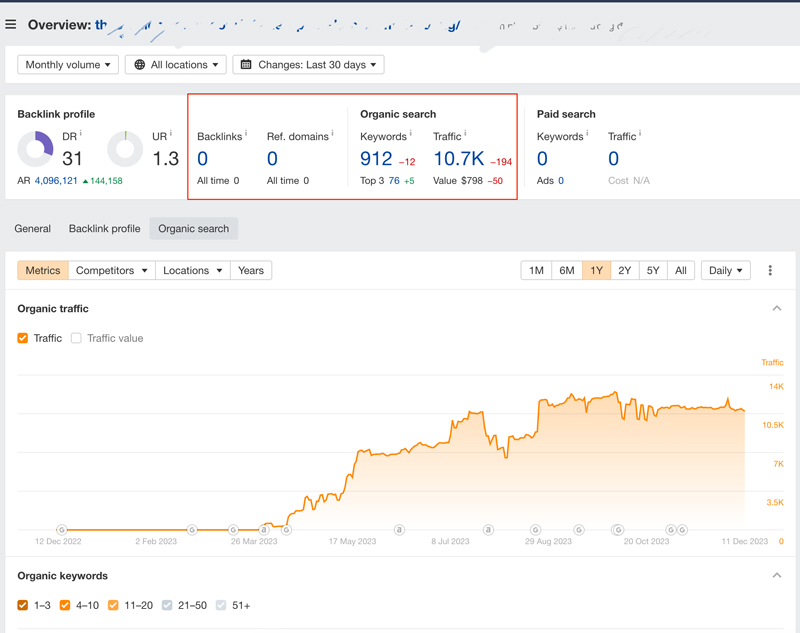Set chart range to 1Y
800x633 pixels.
point(596,270)
